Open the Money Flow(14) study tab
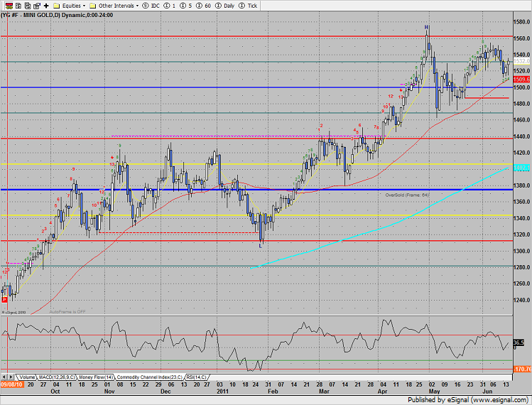The image size is (532, 405). [96, 377]
